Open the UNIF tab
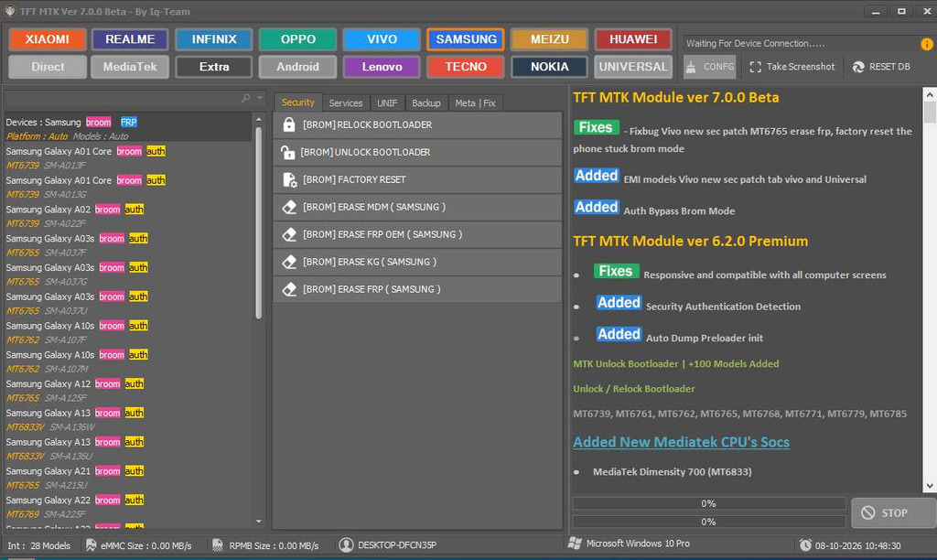Image resolution: width=937 pixels, height=560 pixels. (387, 102)
